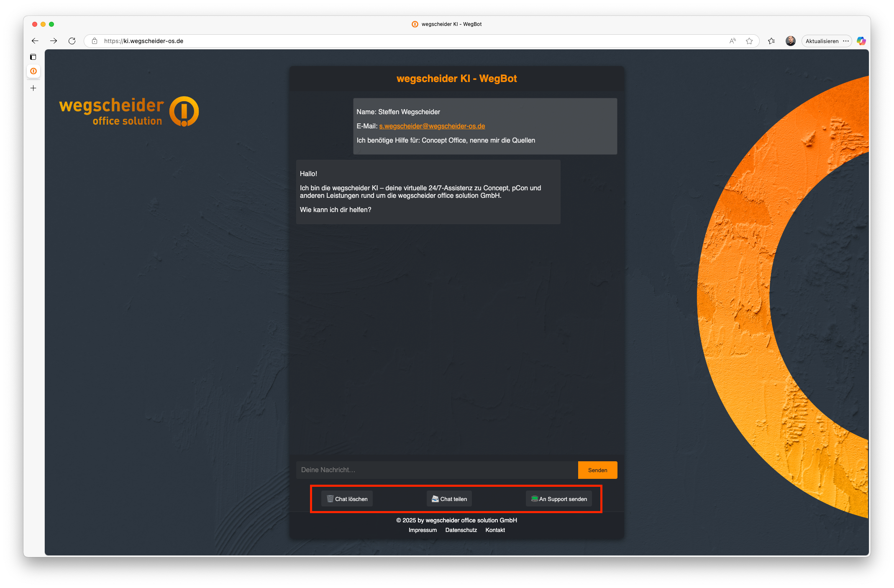The width and height of the screenshot is (894, 588).
Task: Focus the Deine Nachricht message field
Action: (437, 470)
